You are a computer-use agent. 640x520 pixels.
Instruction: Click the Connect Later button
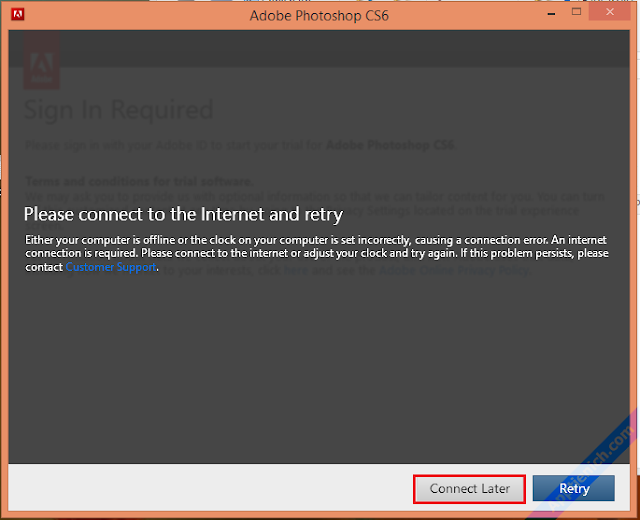tap(469, 489)
